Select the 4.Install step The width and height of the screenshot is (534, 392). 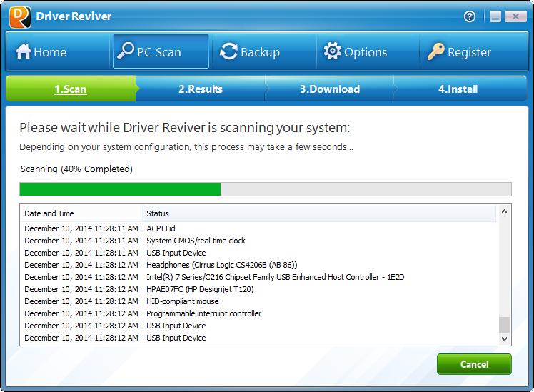(458, 89)
